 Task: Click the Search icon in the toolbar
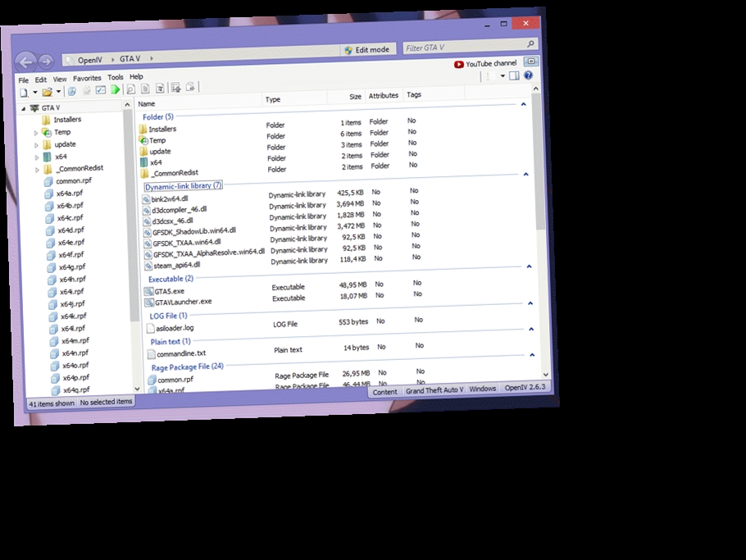pyautogui.click(x=132, y=88)
